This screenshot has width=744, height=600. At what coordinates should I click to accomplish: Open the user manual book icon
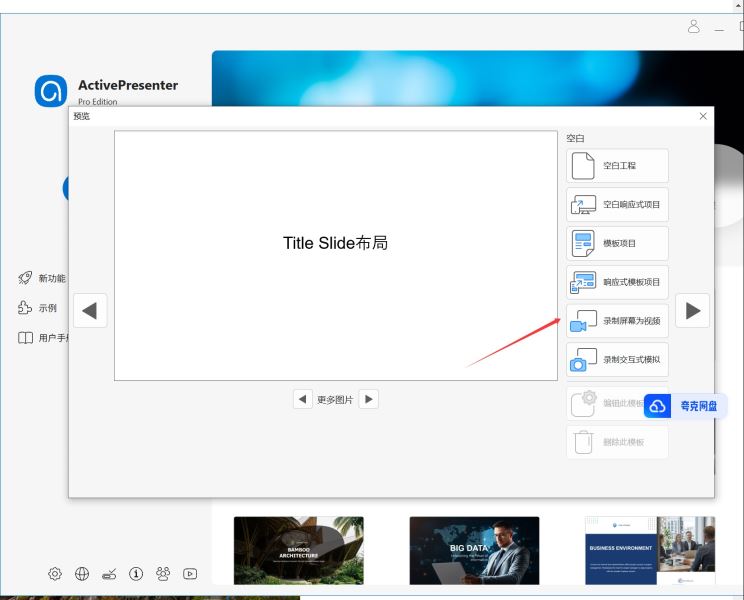25,338
